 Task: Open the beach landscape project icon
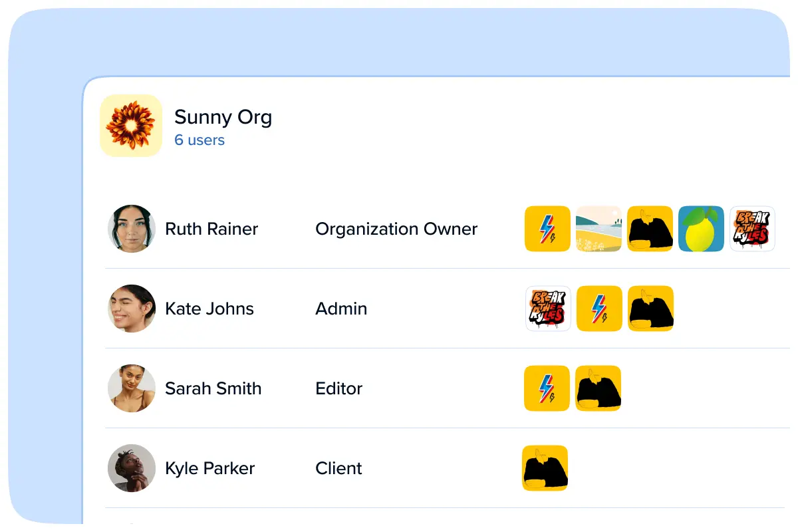click(598, 229)
